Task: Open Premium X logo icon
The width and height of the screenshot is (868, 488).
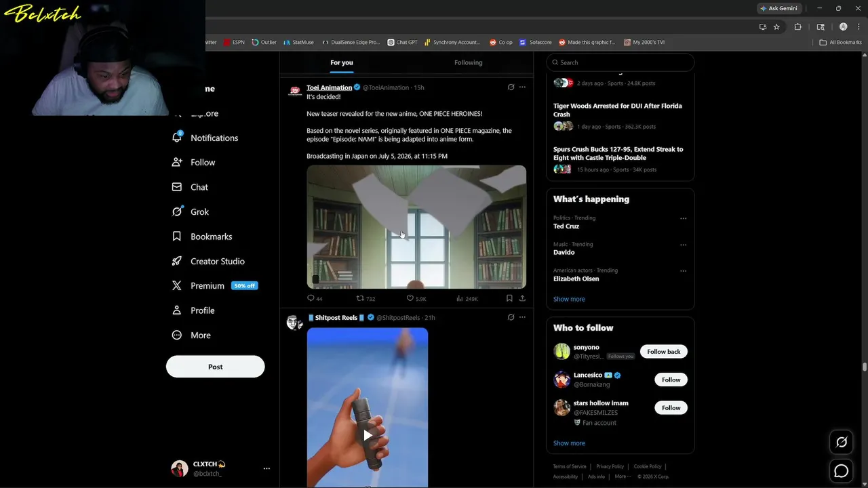Action: pyautogui.click(x=177, y=286)
